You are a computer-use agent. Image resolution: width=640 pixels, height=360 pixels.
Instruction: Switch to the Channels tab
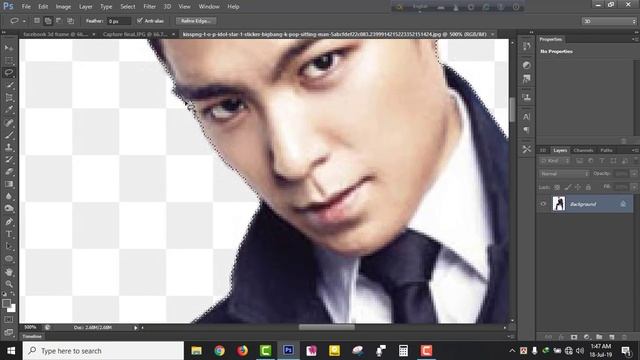coord(583,150)
